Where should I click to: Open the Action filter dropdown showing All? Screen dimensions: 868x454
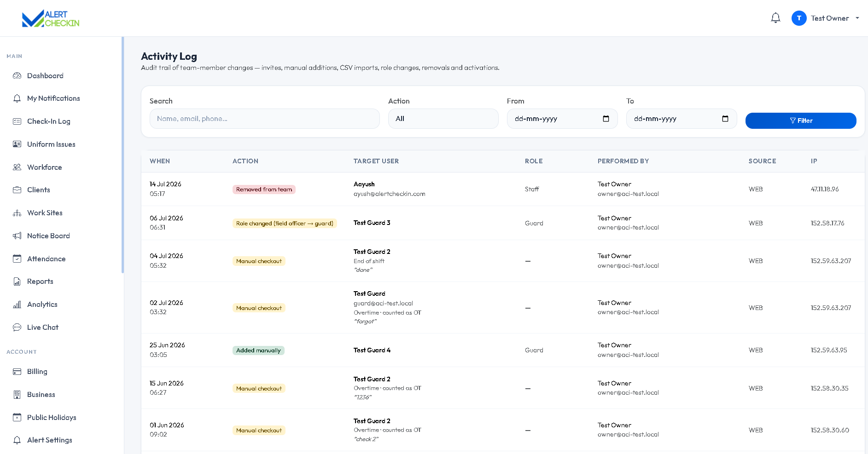[x=443, y=119]
